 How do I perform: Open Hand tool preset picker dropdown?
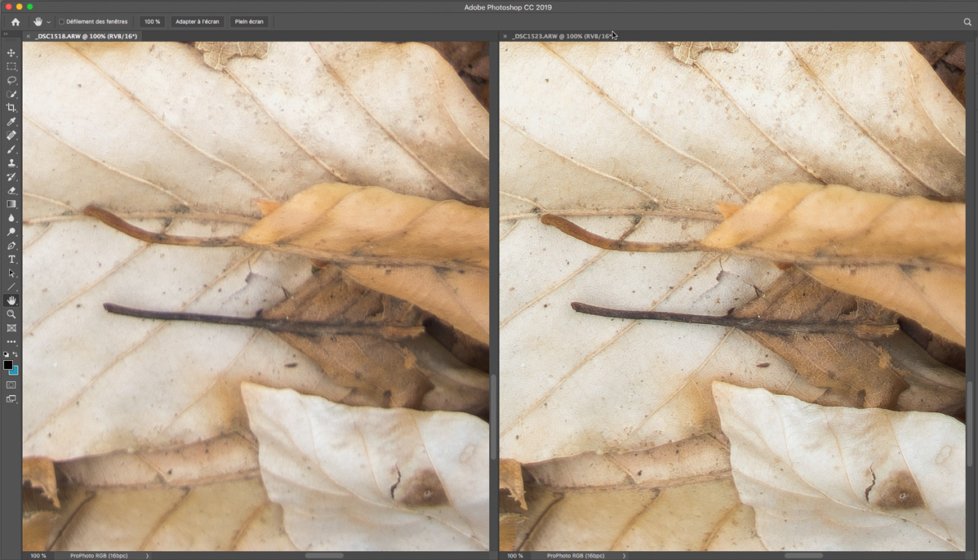[x=49, y=22]
